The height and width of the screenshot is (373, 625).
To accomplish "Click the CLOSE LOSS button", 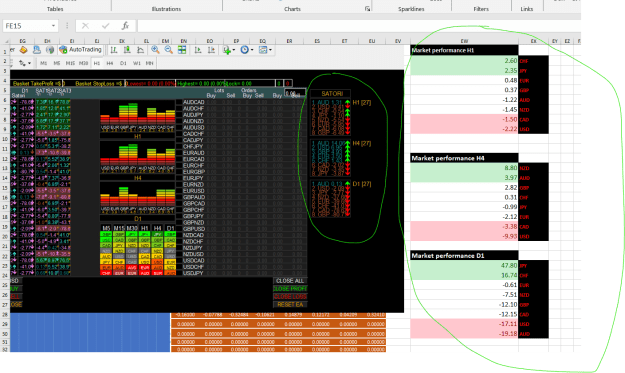I will [290, 296].
